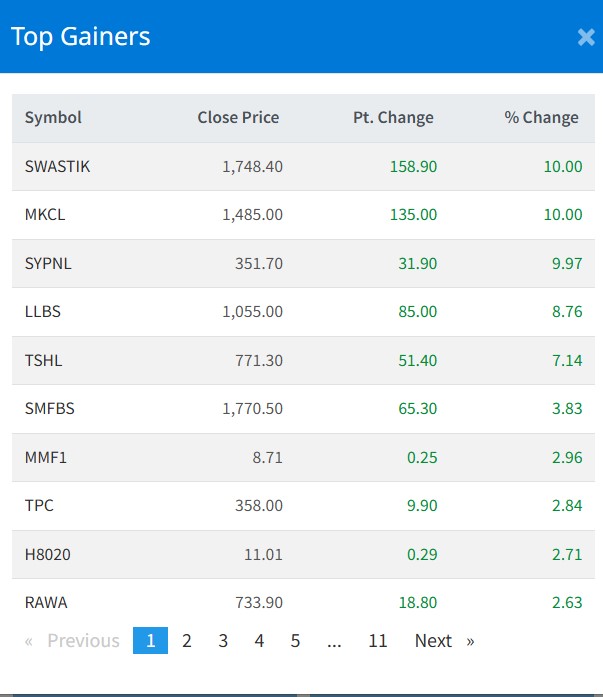Viewport: 603px width, 697px height.
Task: Sort by Symbol column header
Action: click(x=53, y=118)
